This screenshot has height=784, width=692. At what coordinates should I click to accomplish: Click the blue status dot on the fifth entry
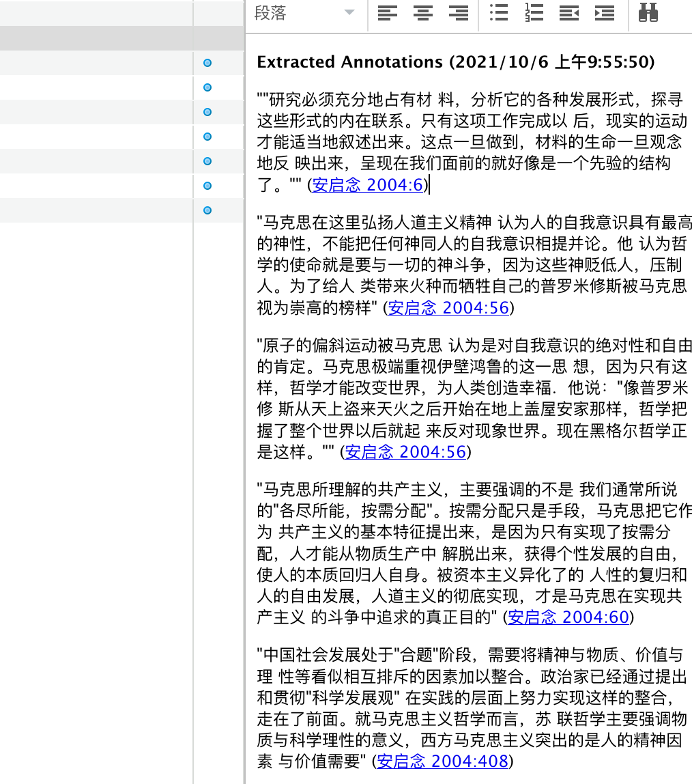[207, 161]
